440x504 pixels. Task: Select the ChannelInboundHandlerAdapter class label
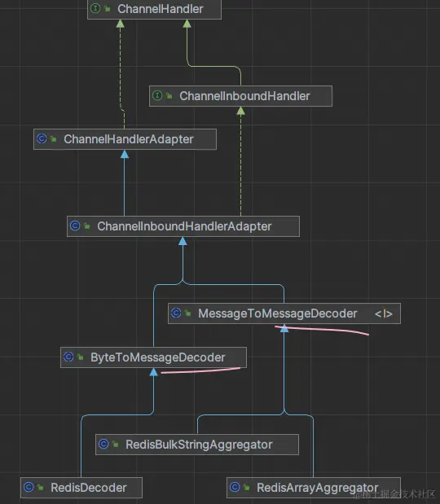pos(184,226)
